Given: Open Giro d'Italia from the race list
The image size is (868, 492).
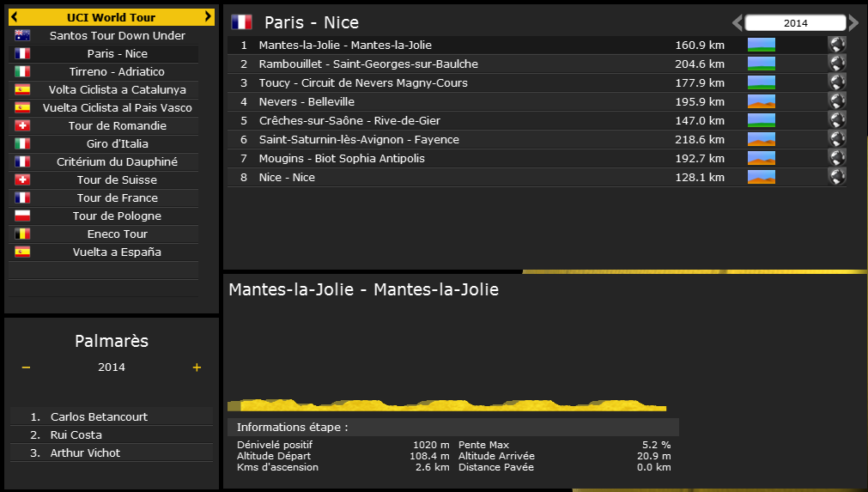Looking at the screenshot, I should coord(117,143).
